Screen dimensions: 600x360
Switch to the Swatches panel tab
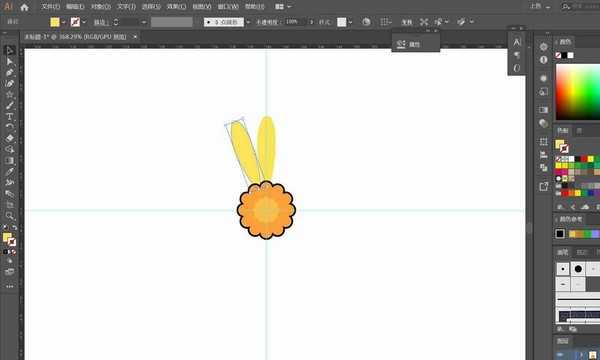pos(562,131)
